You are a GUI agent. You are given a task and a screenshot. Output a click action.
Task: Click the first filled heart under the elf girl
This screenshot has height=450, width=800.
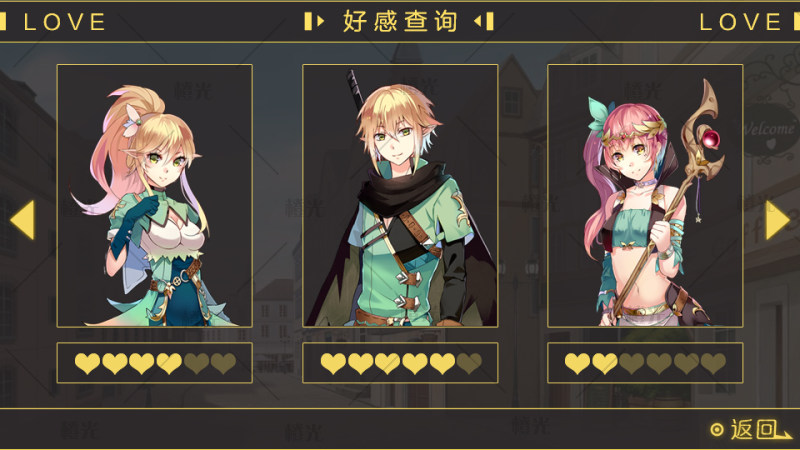87,363
